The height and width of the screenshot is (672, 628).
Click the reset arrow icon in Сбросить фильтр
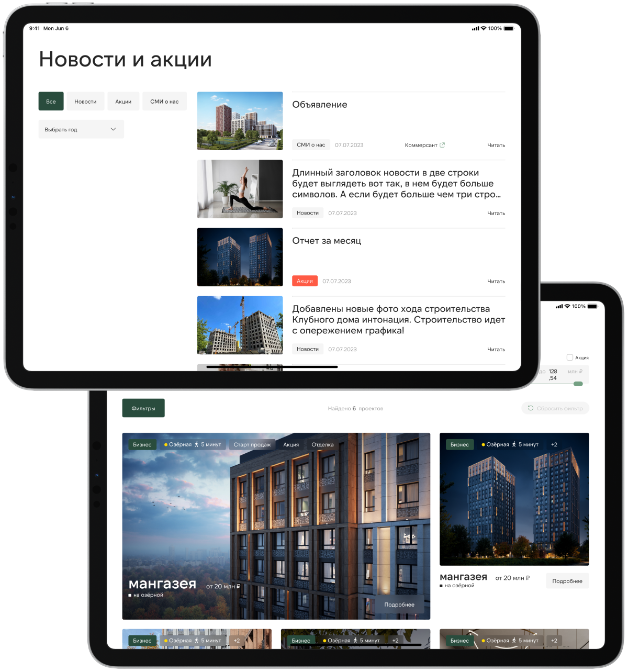pos(530,408)
